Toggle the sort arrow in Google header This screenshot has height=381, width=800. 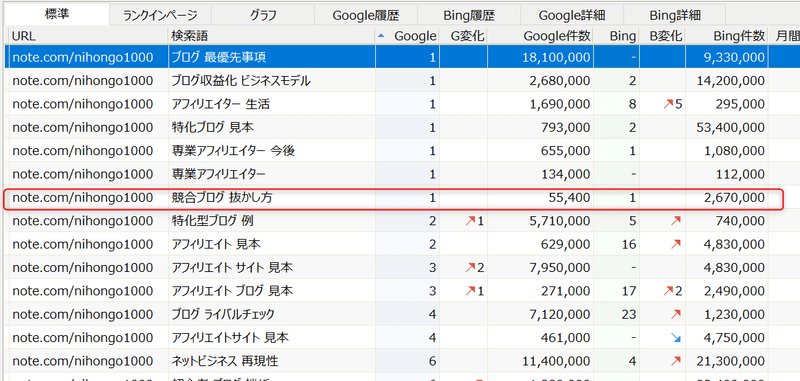pos(382,36)
